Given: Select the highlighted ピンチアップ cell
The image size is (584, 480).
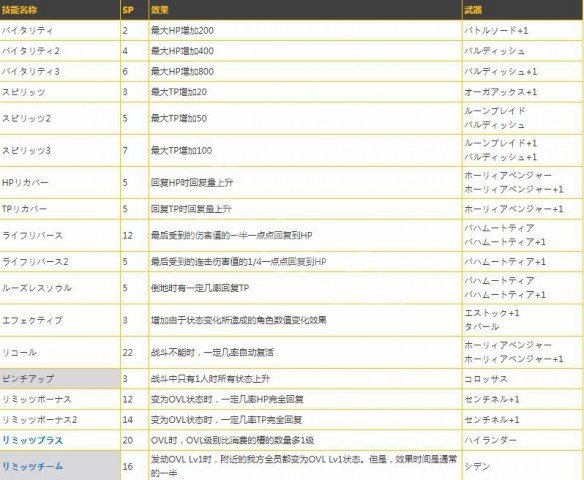Looking at the screenshot, I should click(60, 379).
